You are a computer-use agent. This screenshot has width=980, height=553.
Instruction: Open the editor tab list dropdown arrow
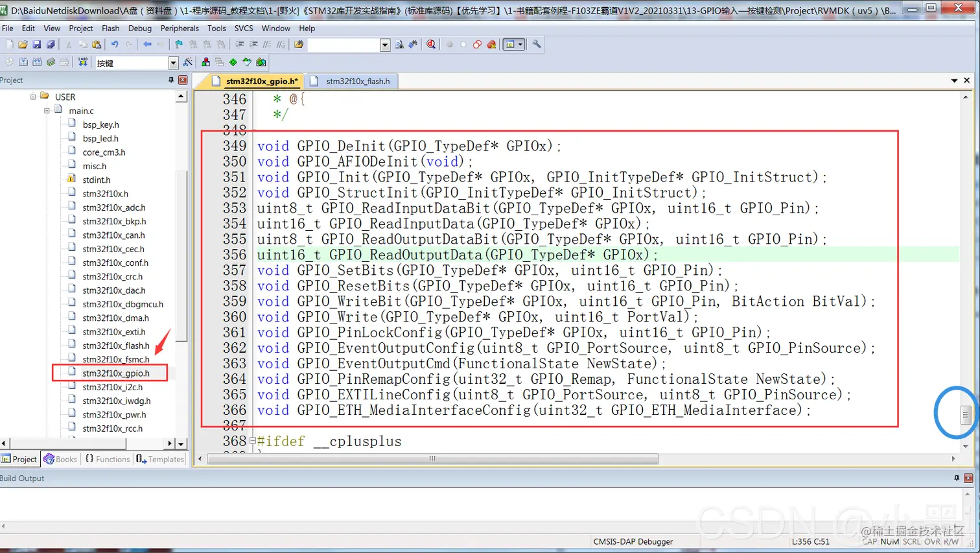pos(954,80)
